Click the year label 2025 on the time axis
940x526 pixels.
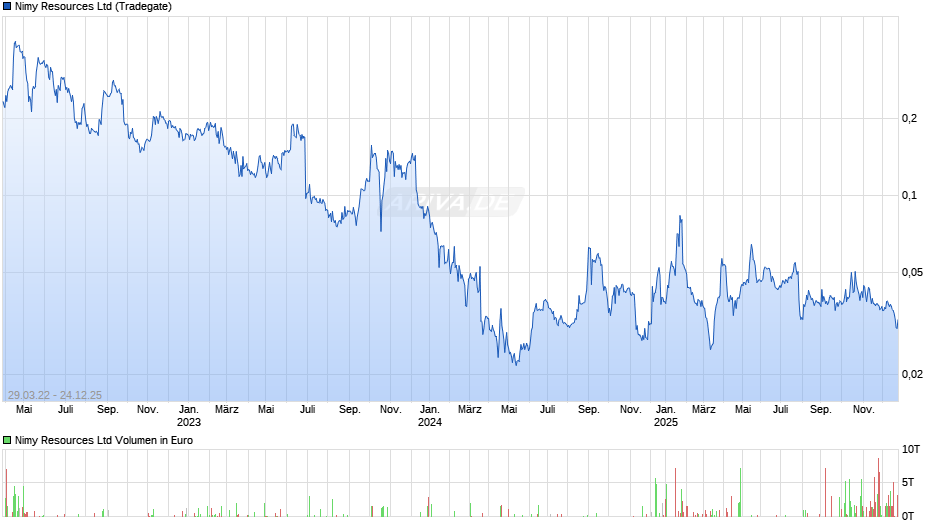coord(666,422)
